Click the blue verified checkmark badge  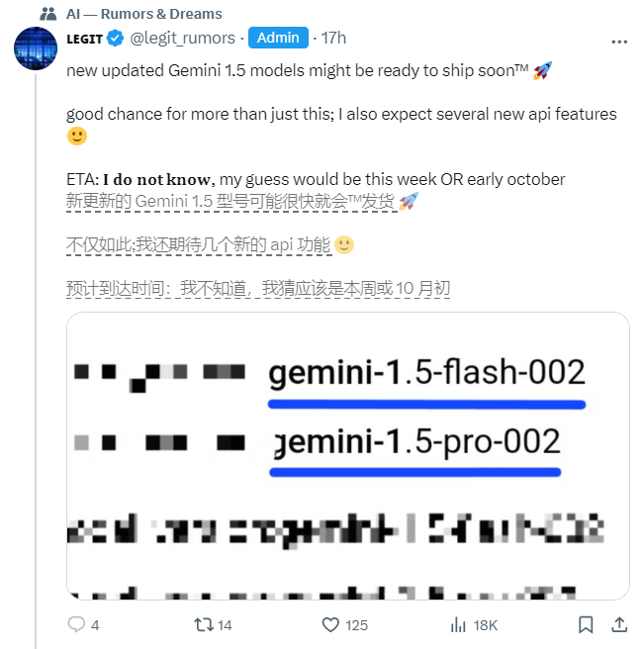[x=115, y=38]
